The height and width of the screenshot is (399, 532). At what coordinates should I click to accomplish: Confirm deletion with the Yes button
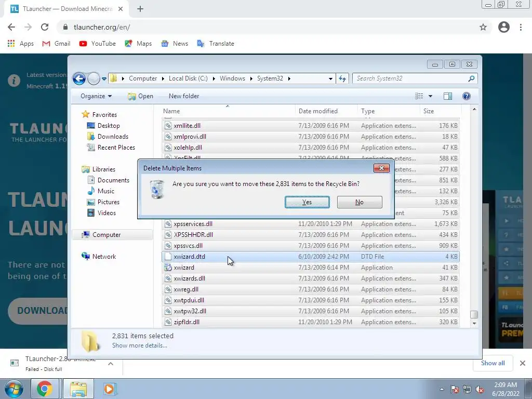(x=307, y=202)
